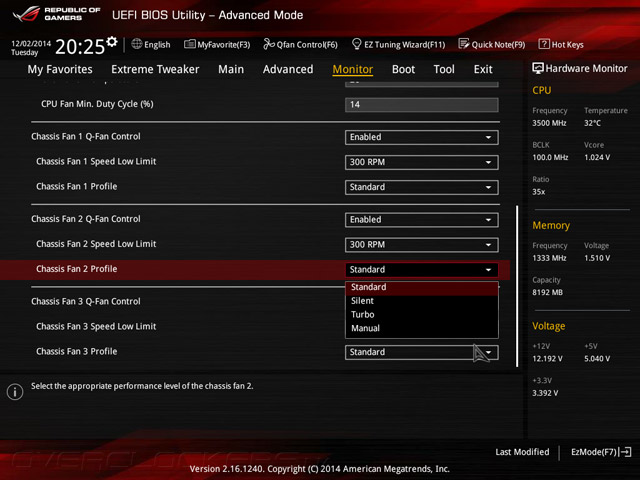Screen dimensions: 640x480
Task: Select the Monitor tab
Action: (353, 69)
